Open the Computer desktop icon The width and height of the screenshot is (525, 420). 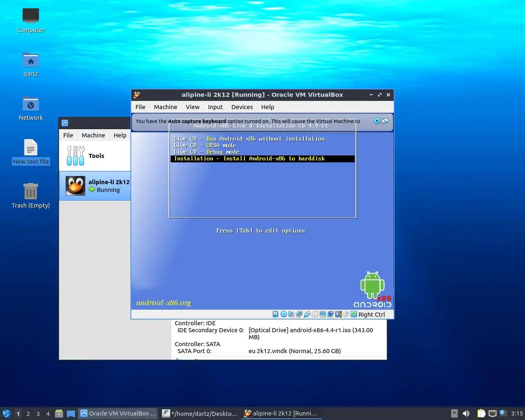pos(31,21)
